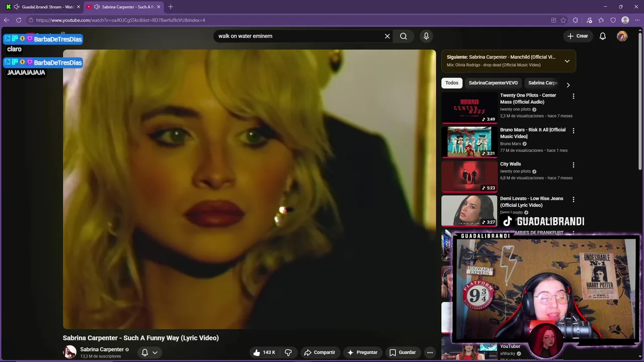Image resolution: width=644 pixels, height=362 pixels.
Task: Expand the Siguiente playlist panel
Action: pos(567,61)
